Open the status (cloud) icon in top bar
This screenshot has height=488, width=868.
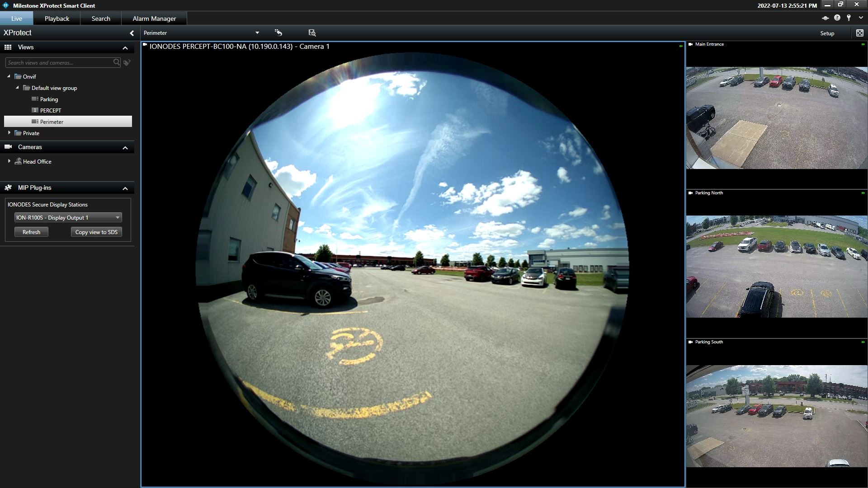825,18
